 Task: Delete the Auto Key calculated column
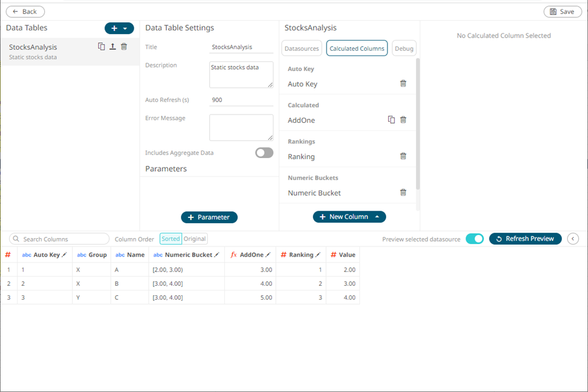coord(403,84)
